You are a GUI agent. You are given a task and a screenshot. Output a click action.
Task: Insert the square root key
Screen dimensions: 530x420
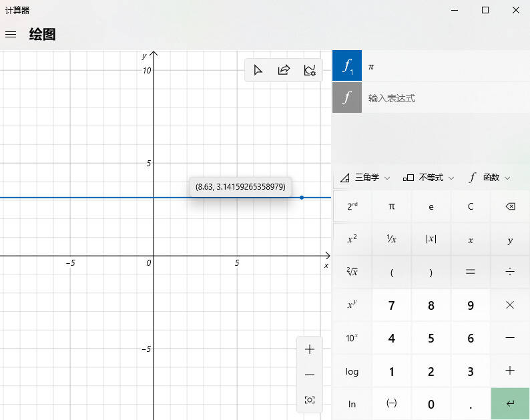(x=352, y=272)
